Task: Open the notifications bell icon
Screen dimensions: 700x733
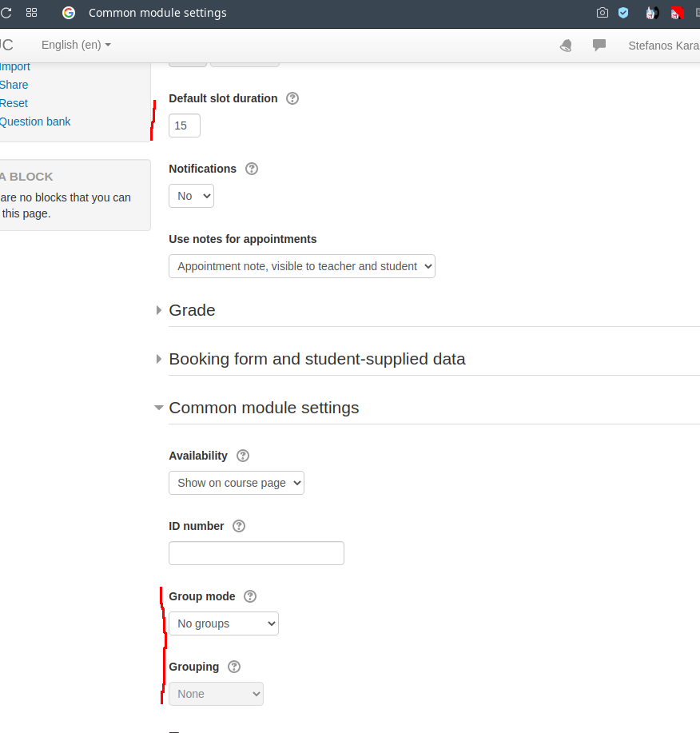Action: coord(566,46)
